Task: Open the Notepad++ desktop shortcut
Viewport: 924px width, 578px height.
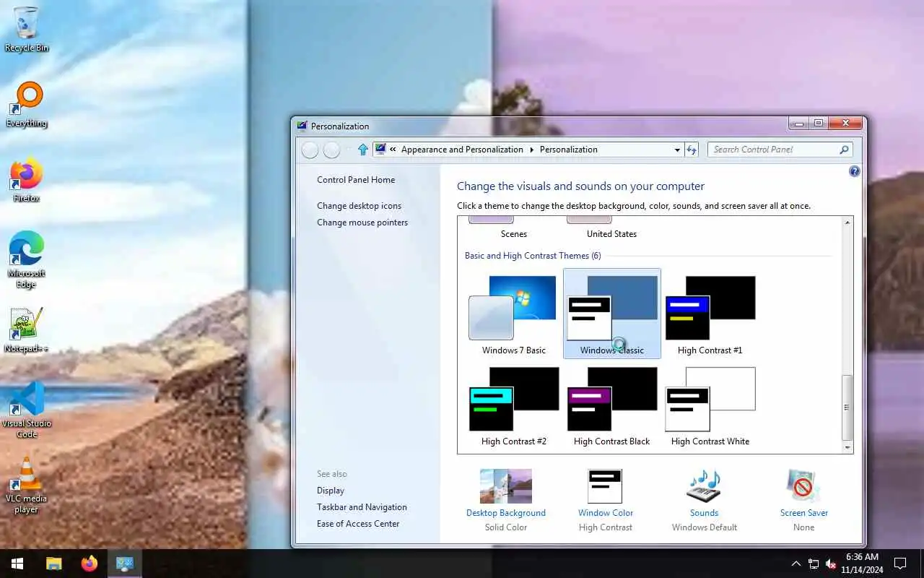Action: [x=27, y=330]
